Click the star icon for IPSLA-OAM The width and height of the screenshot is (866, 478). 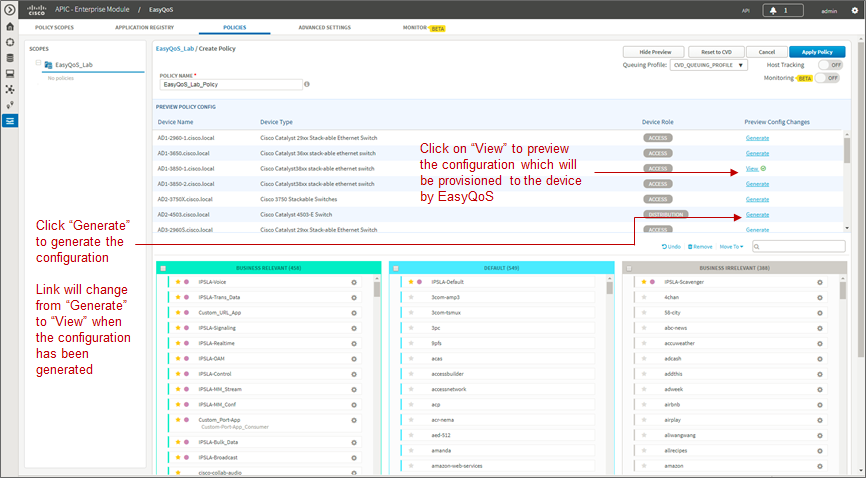click(x=178, y=359)
